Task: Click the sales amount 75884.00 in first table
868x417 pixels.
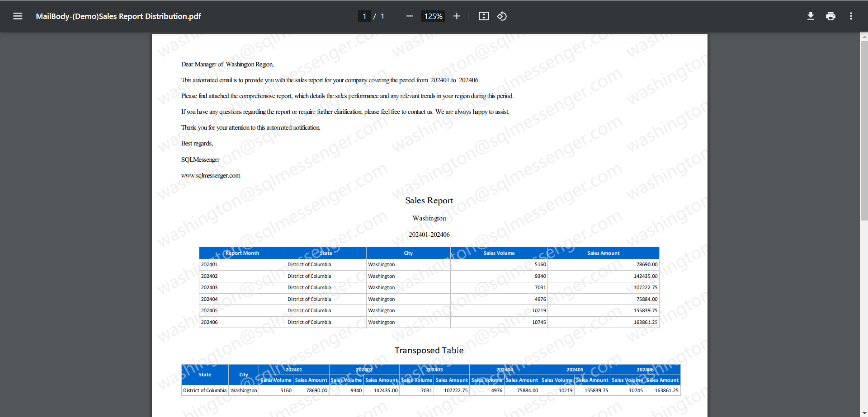Action: (x=647, y=299)
